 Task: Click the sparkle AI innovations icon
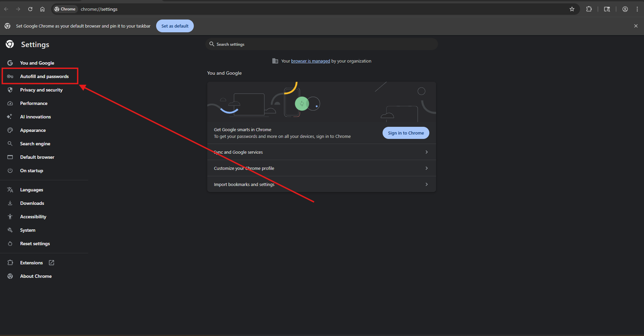9,117
